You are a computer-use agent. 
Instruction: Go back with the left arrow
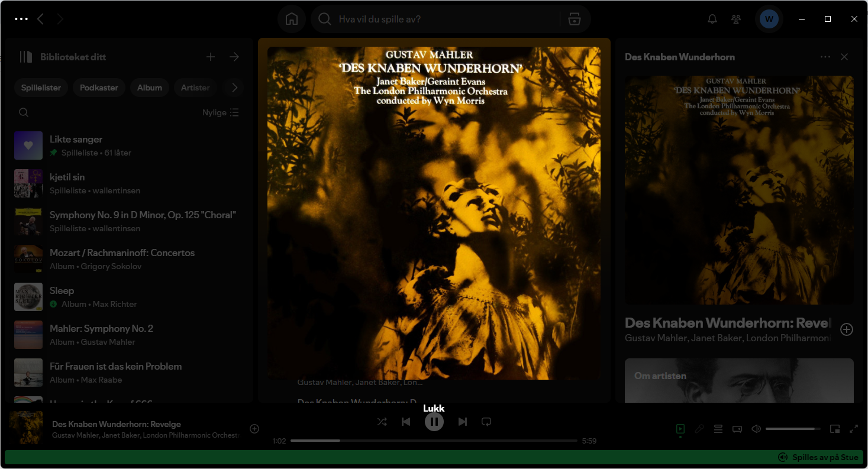40,19
